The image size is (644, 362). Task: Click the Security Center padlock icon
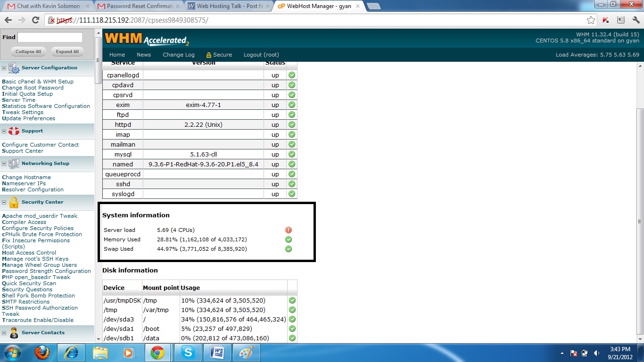click(x=14, y=202)
